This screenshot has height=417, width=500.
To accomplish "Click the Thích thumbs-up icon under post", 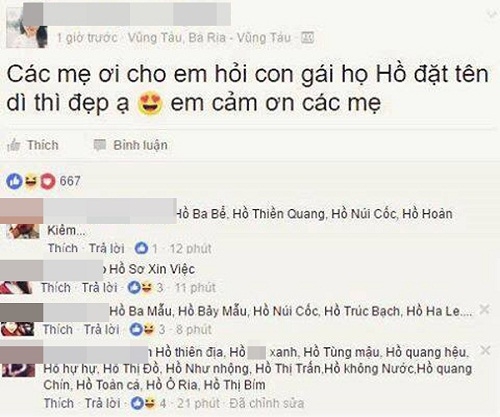I will point(14,145).
